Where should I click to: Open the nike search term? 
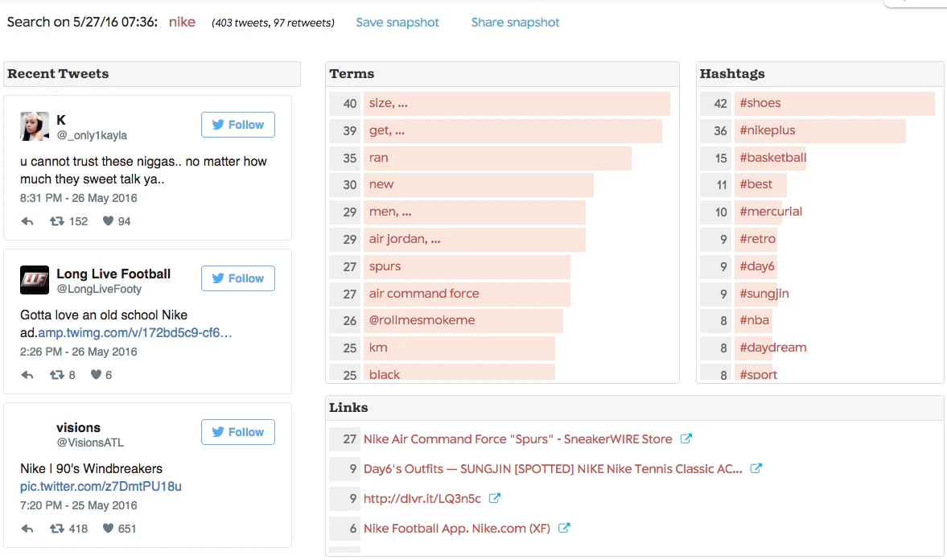182,22
